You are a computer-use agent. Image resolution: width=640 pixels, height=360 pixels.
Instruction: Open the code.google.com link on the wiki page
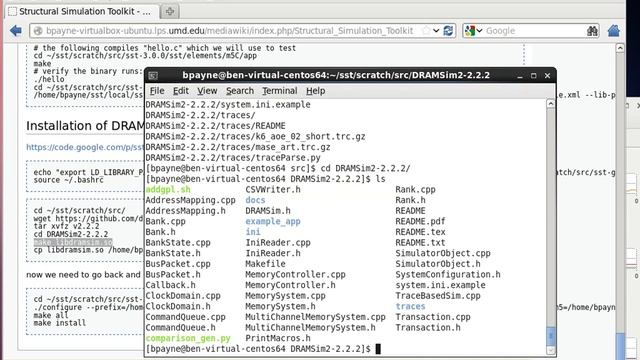coord(85,147)
